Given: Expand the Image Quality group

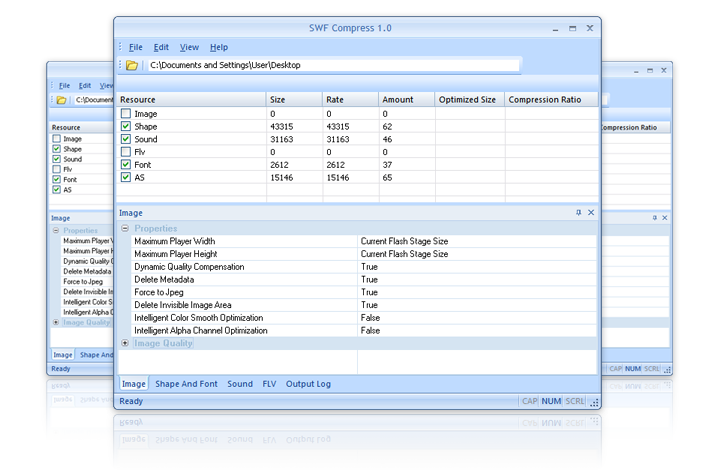Looking at the screenshot, I should point(124,343).
